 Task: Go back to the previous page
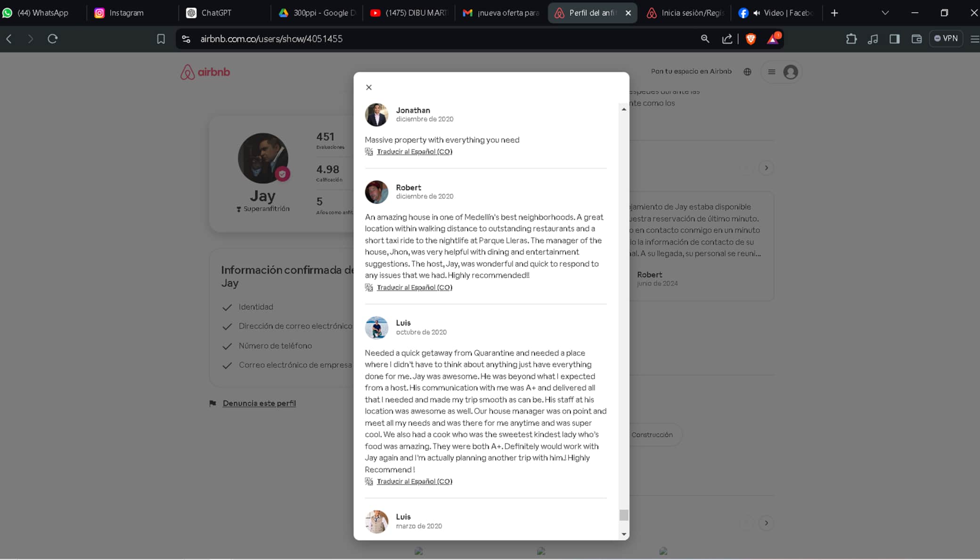coord(9,39)
